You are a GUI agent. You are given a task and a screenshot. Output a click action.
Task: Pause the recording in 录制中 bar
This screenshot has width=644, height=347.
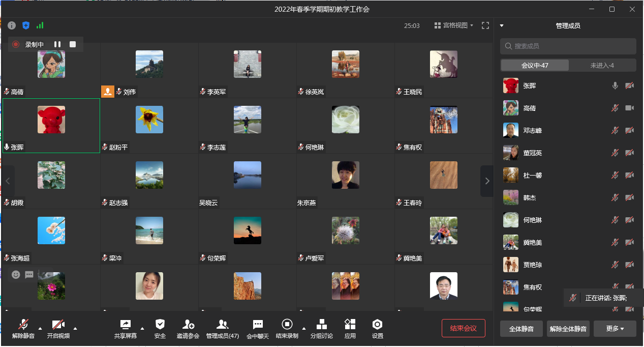[x=57, y=45]
